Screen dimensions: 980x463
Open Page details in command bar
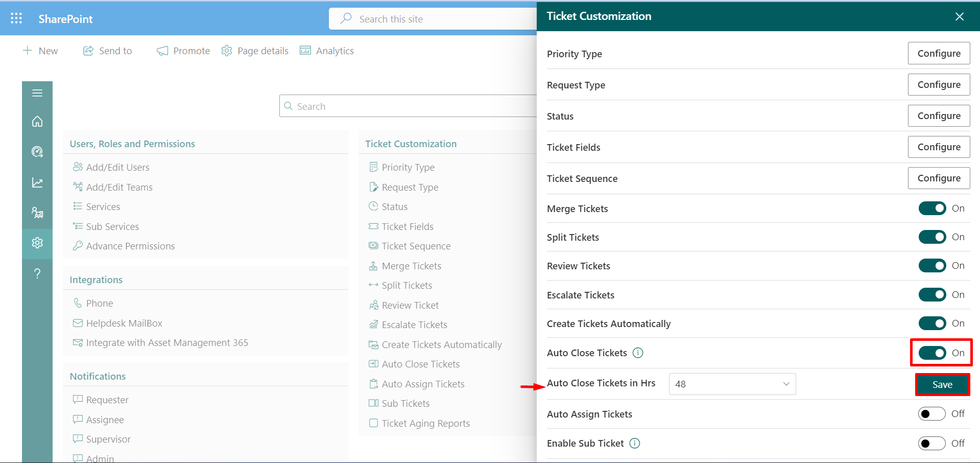[x=255, y=51]
